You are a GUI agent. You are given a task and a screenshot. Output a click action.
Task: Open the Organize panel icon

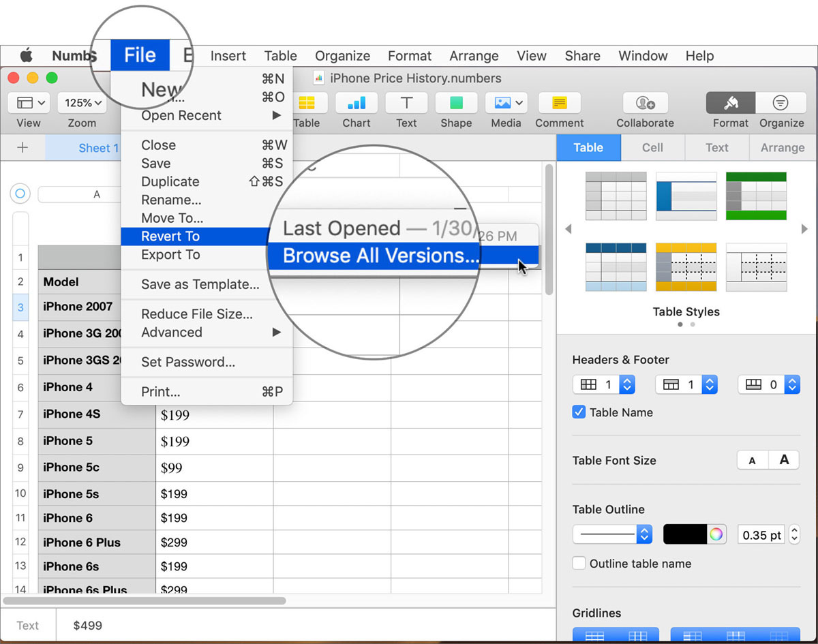781,104
